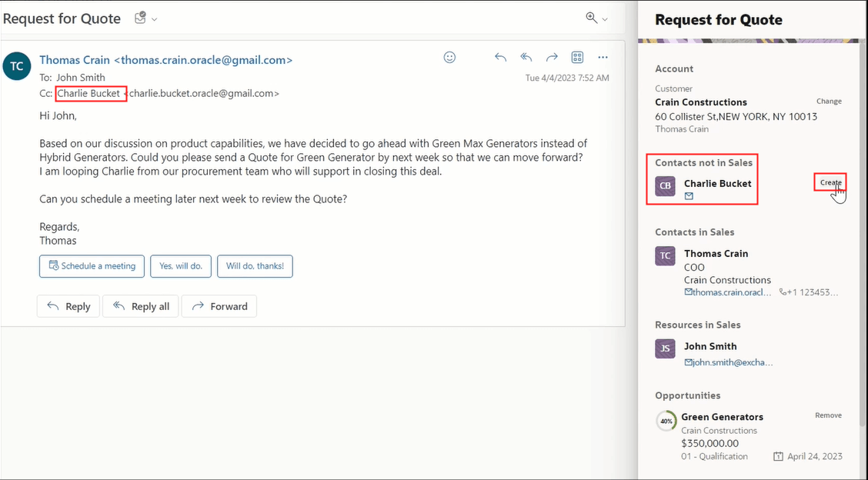
Task: Select the Schedule a meeting suggested action
Action: click(x=92, y=266)
